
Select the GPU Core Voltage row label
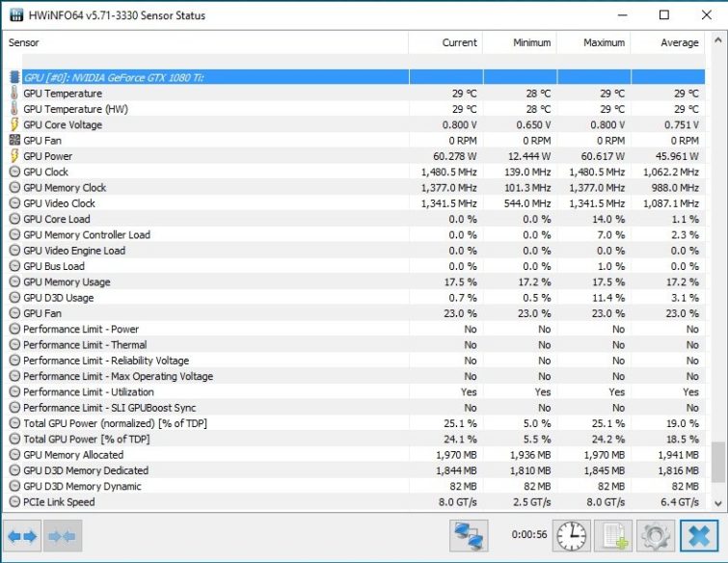63,125
